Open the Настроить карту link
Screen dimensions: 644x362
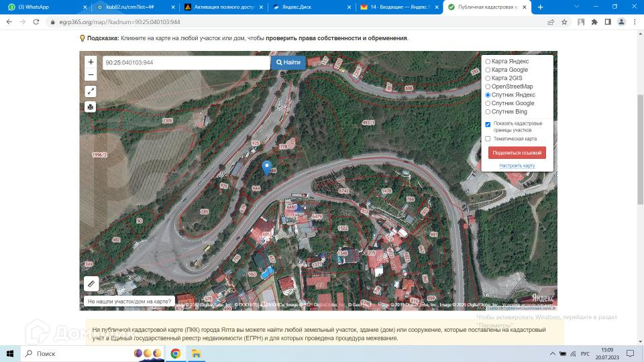point(517,166)
